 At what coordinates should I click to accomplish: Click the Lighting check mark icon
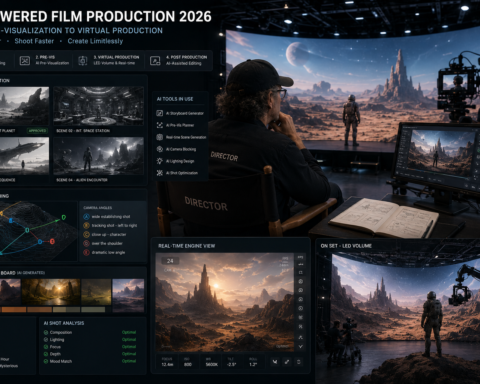pos(46,340)
